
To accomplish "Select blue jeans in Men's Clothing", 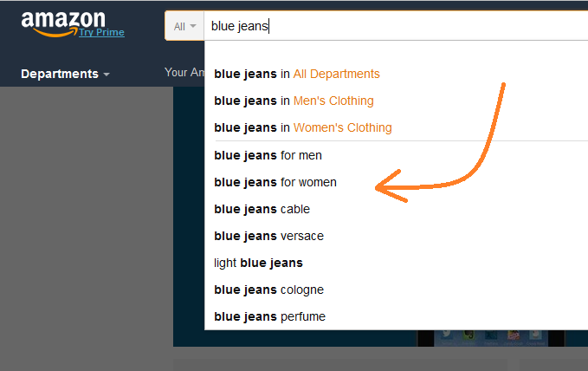I will click(294, 101).
